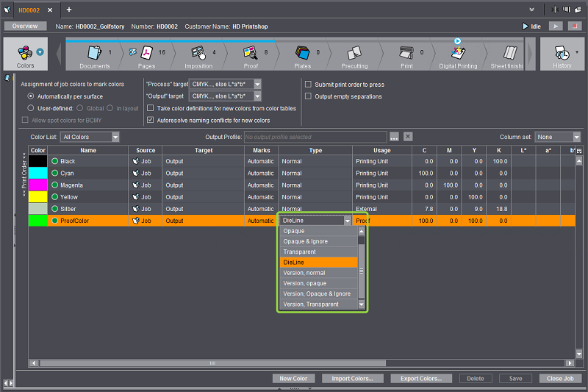This screenshot has height=392, width=588.
Task: Uncheck Autoresolve naming conflicts for new colors
Action: (151, 120)
